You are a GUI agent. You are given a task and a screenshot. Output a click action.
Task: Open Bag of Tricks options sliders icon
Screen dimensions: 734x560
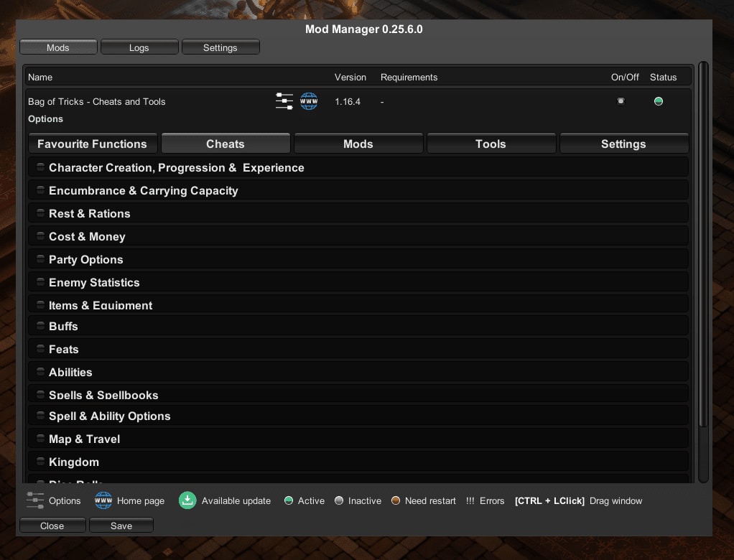click(284, 101)
